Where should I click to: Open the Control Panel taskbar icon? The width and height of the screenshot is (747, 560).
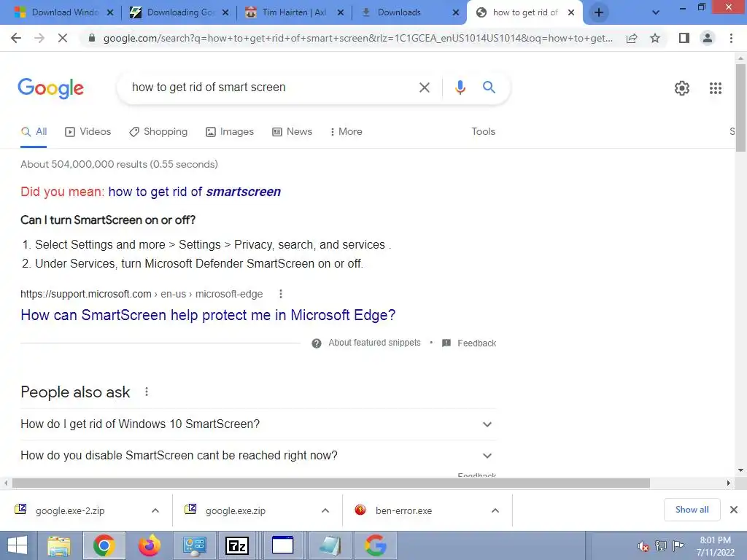194,545
